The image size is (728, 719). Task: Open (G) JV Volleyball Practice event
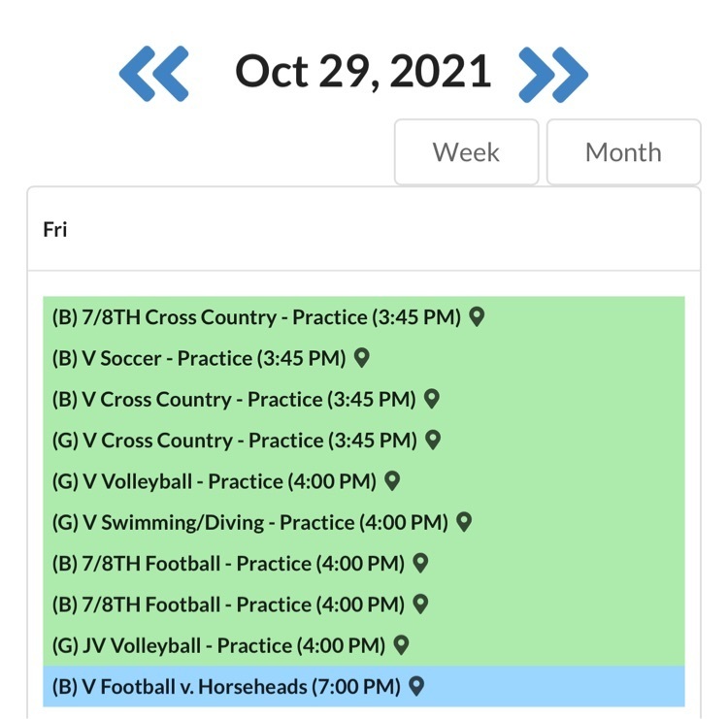coord(218,645)
